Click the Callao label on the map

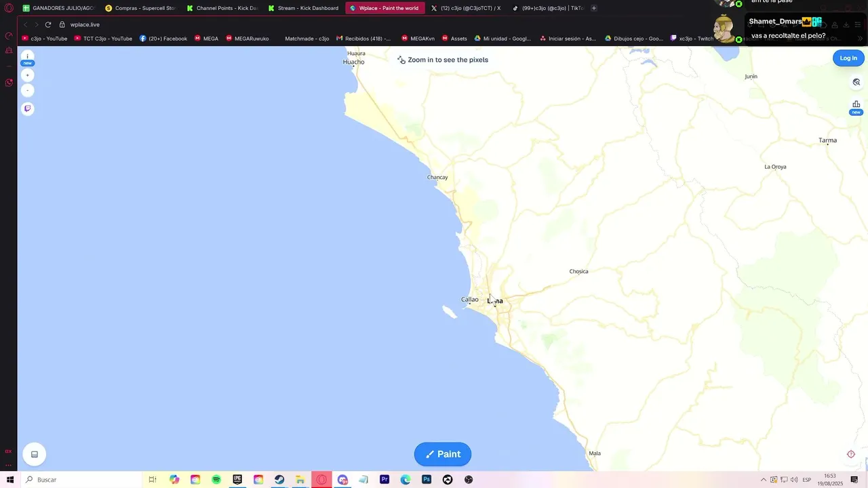point(469,300)
